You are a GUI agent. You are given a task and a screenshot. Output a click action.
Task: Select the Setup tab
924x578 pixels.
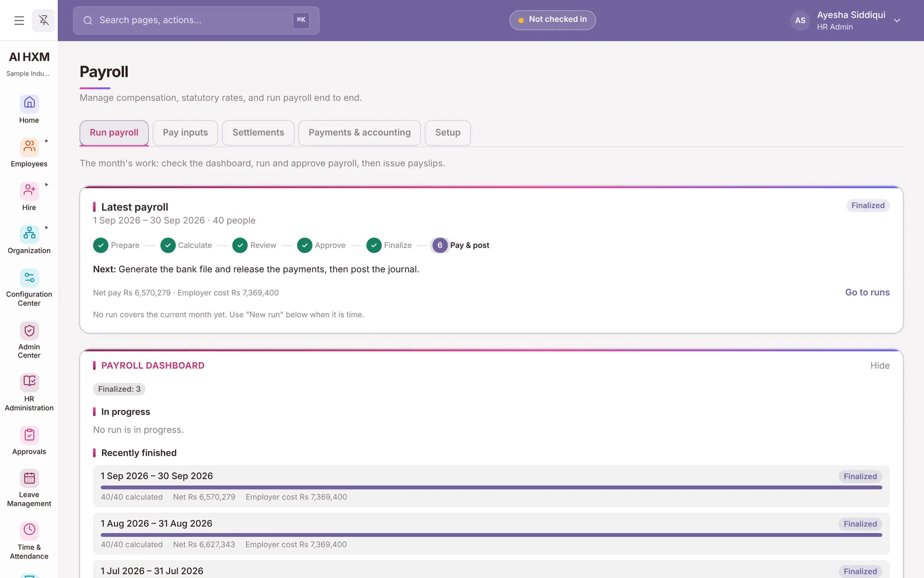pyautogui.click(x=448, y=133)
